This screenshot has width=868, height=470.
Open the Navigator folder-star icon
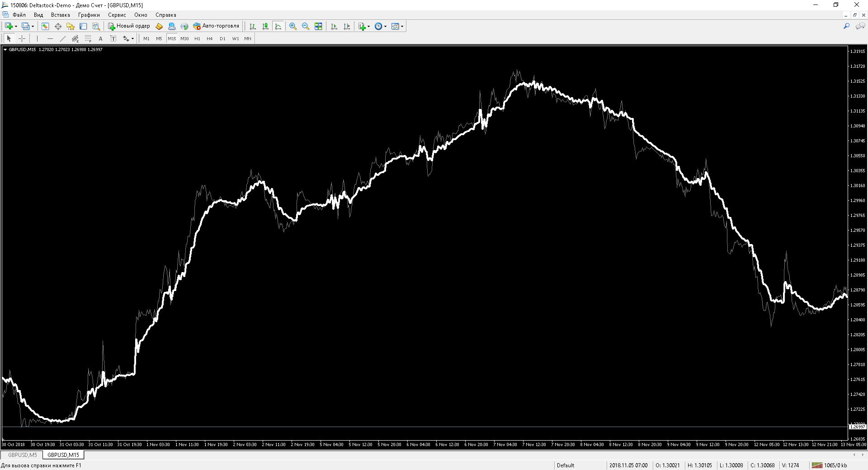point(71,26)
